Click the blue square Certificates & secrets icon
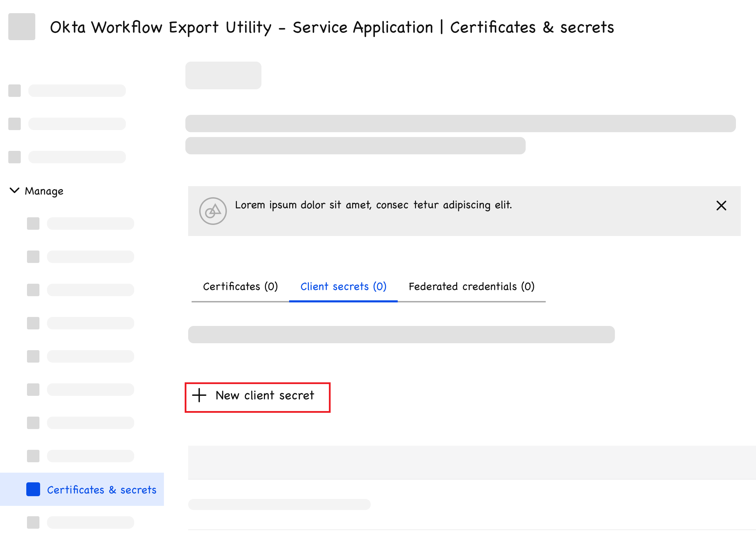 pos(33,489)
